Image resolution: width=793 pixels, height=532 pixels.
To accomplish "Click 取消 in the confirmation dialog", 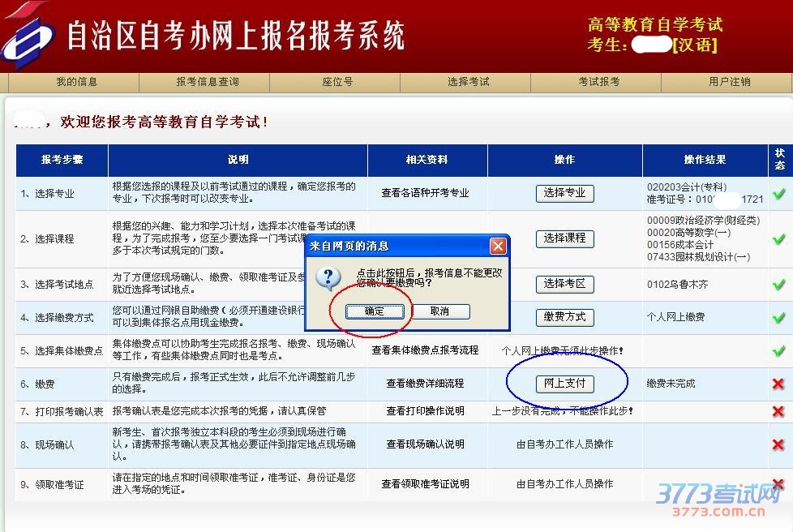I will tap(439, 311).
